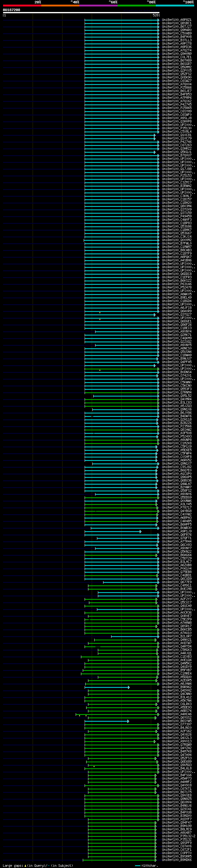The image size is (197, 868).
Task: Select hit UniRef100_Q8SBC1
Action: click(x=177, y=23)
